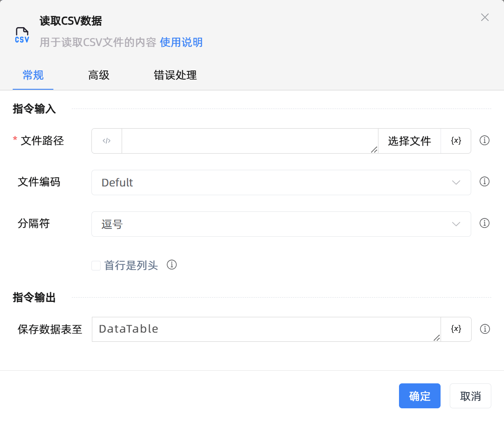Click the {x} variable icon for 保存数据表至

(x=456, y=329)
